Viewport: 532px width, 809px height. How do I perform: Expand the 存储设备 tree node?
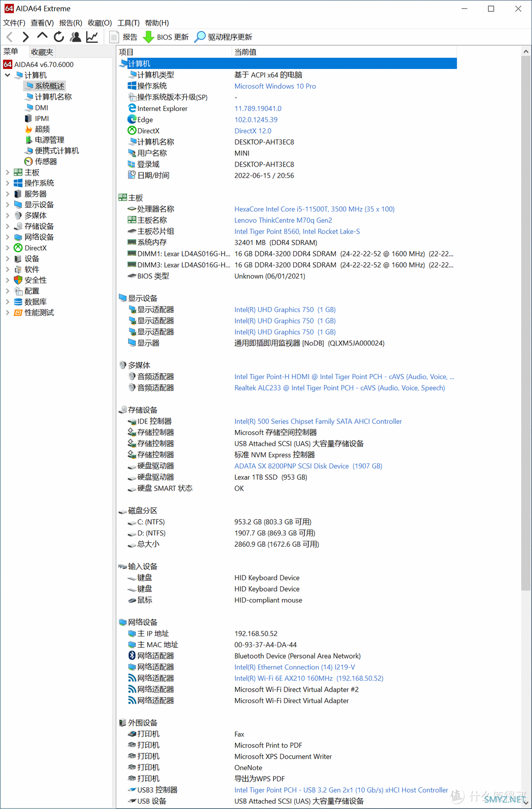click(7, 226)
